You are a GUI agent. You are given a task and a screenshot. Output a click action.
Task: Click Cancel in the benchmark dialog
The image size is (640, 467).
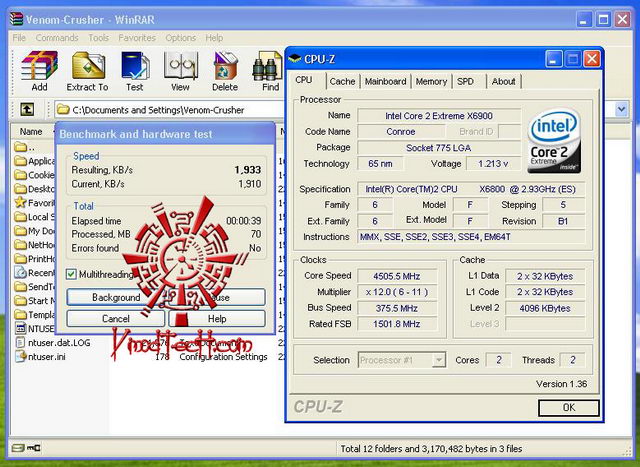(x=116, y=318)
